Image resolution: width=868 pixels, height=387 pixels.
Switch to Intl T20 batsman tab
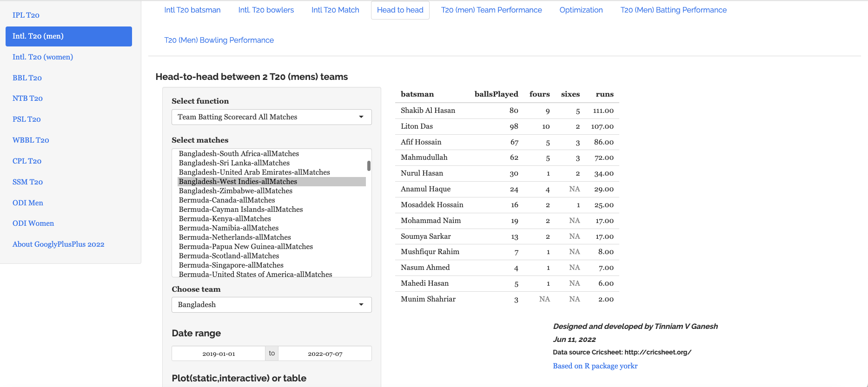point(192,10)
